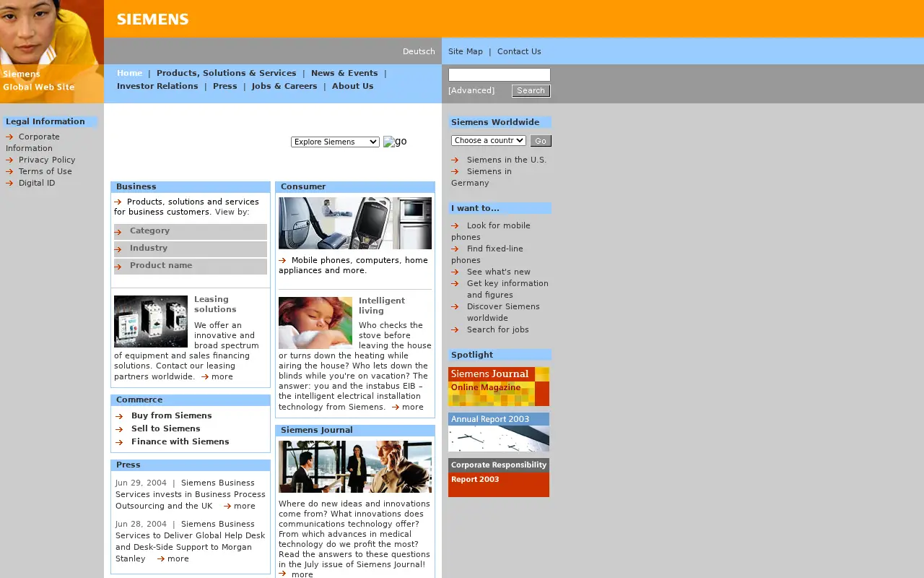Click the broken 'go' image next to Explore Siemens

[x=395, y=142]
